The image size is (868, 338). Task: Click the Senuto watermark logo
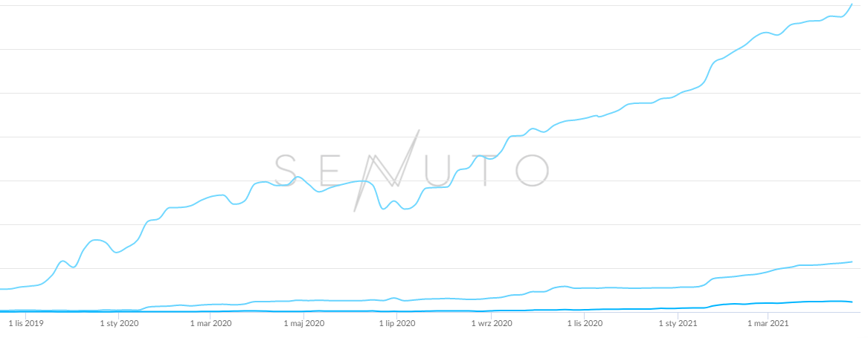(412, 170)
